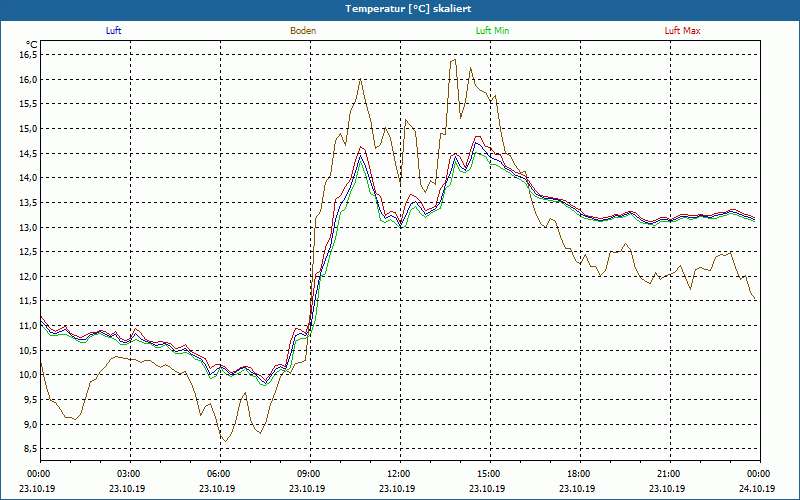Screen dimensions: 800x500
Task: Click the brown Boden legend label
Action: point(303,31)
